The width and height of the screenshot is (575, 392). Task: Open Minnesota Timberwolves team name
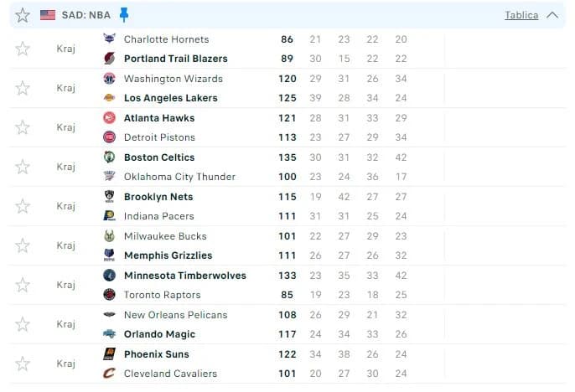click(x=185, y=276)
